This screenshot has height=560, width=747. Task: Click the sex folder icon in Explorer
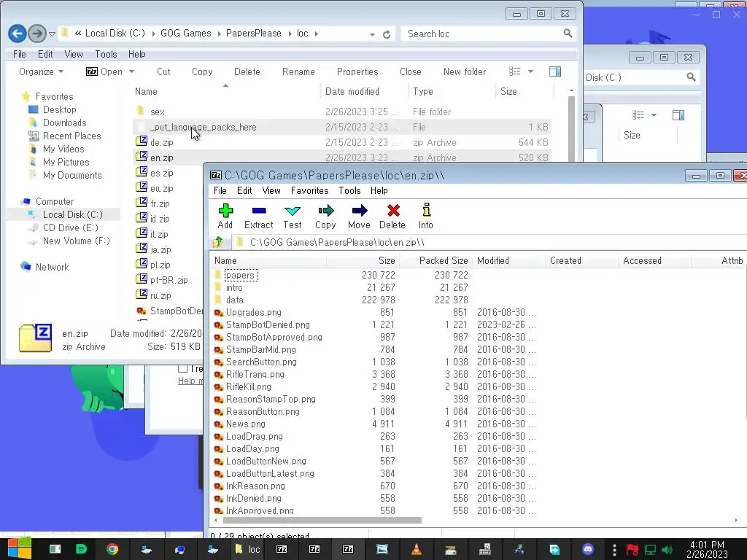click(x=141, y=111)
